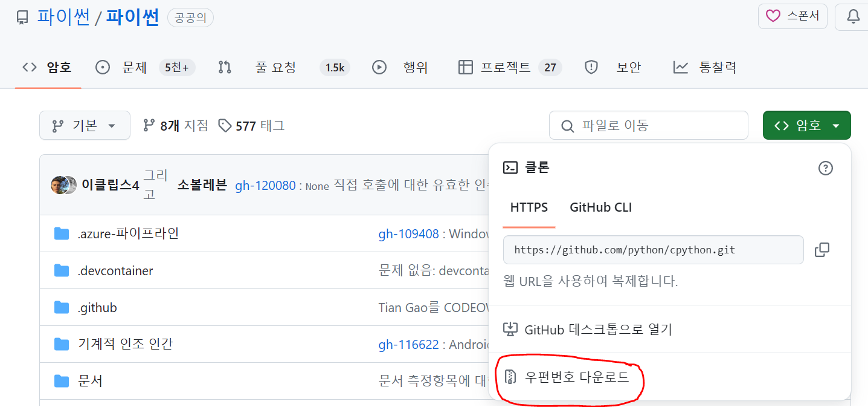Viewport: 868px width, 407px height.
Task: Click the 스폰서 sponsor button
Action: (792, 16)
